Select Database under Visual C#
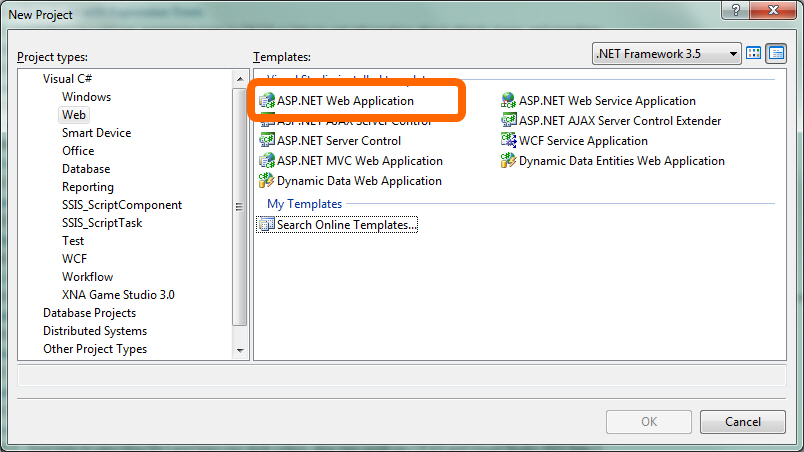This screenshot has height=452, width=804. [x=86, y=169]
